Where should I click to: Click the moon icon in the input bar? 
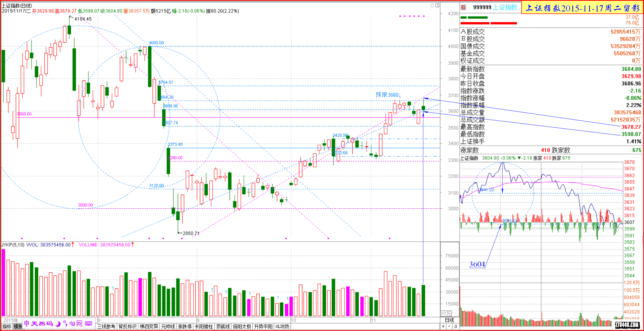click(x=58, y=324)
